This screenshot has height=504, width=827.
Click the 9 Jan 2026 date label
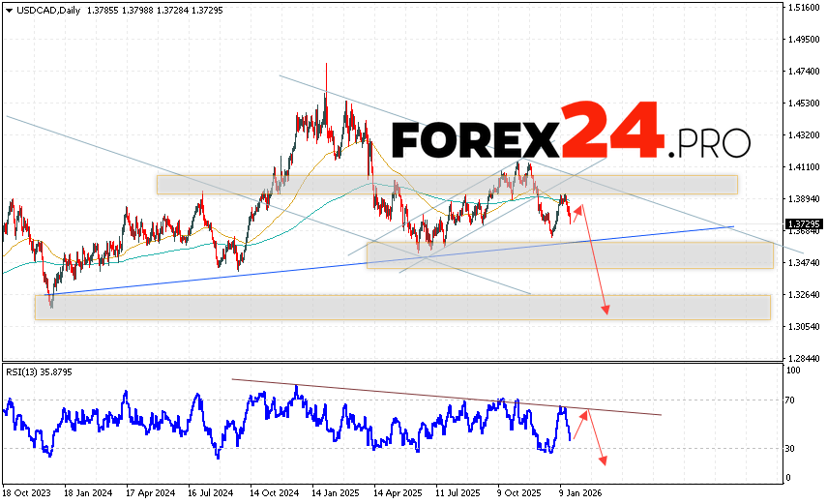(x=580, y=493)
